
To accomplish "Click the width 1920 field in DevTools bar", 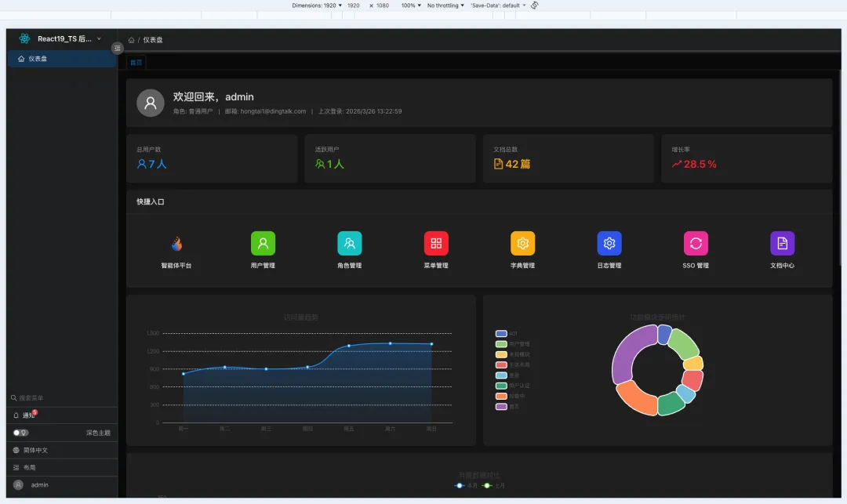I will (353, 5).
